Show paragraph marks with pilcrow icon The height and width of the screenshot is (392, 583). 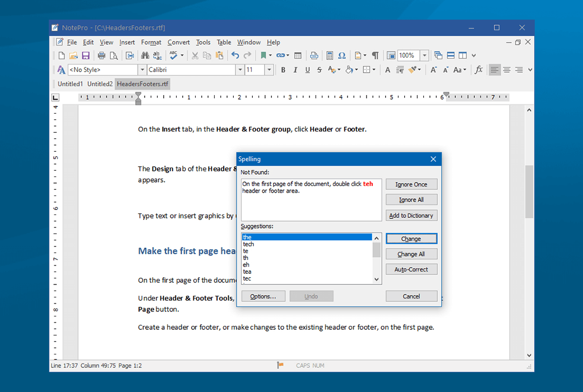(x=376, y=56)
